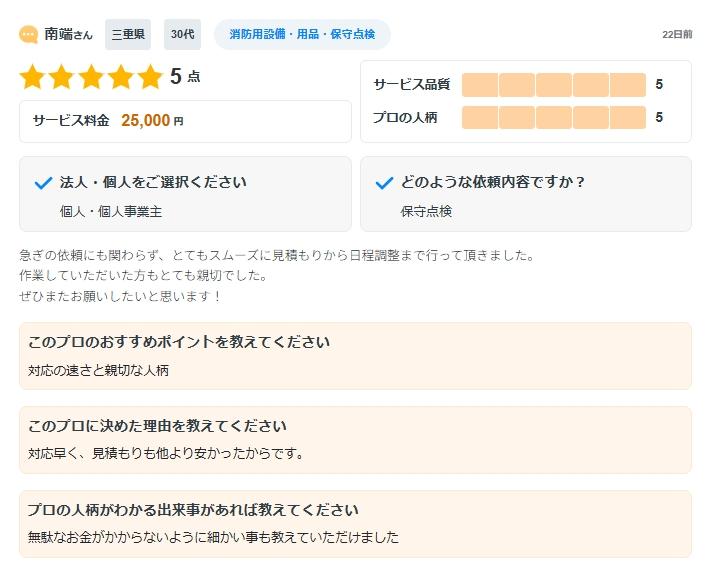Click the second yellow rating star
The image size is (710, 567).
click(62, 77)
